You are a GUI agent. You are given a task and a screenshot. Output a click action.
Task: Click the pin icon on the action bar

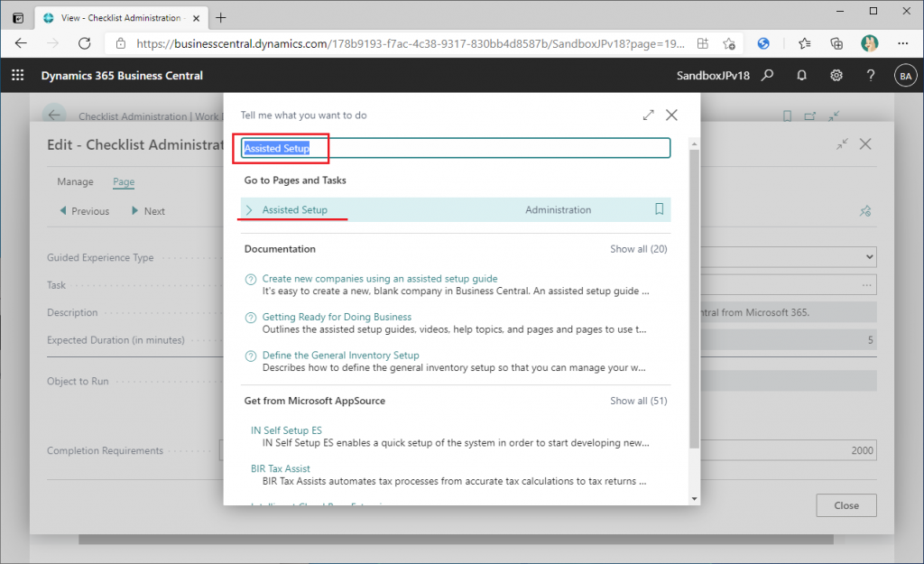coord(865,211)
